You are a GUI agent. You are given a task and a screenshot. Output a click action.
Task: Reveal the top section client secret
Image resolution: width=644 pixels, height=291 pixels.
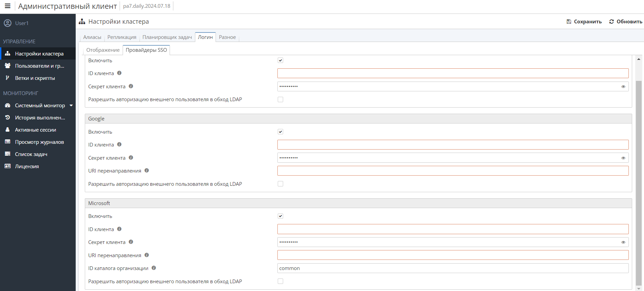click(623, 87)
